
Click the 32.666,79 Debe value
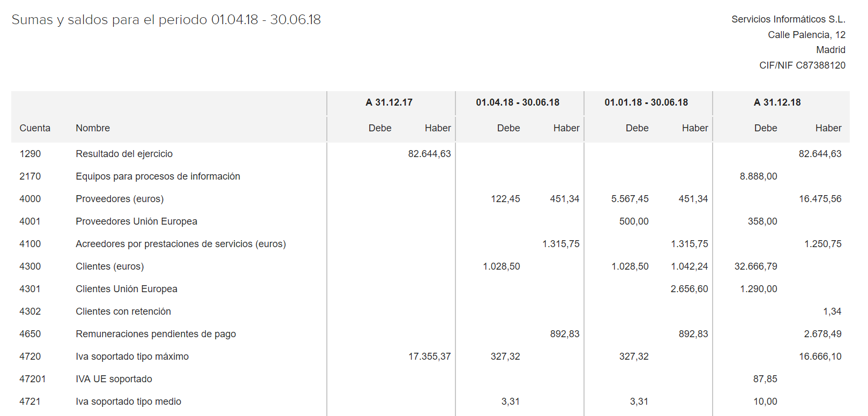755,266
